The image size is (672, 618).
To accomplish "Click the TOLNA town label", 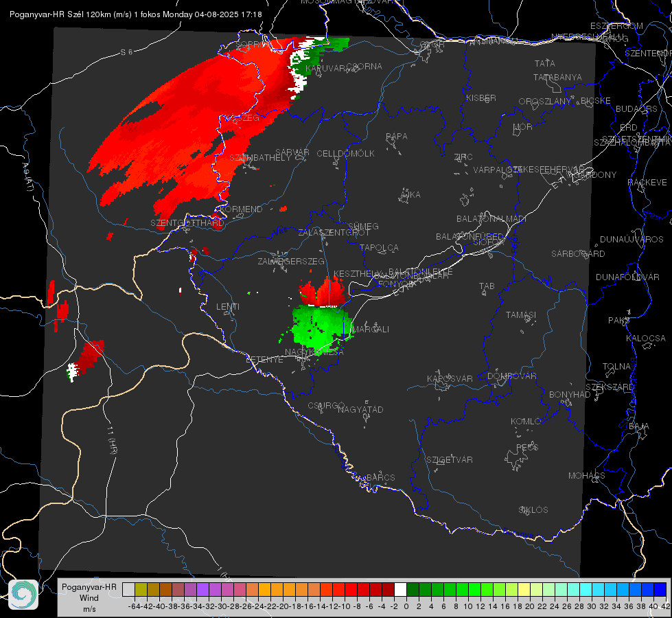I will (616, 366).
